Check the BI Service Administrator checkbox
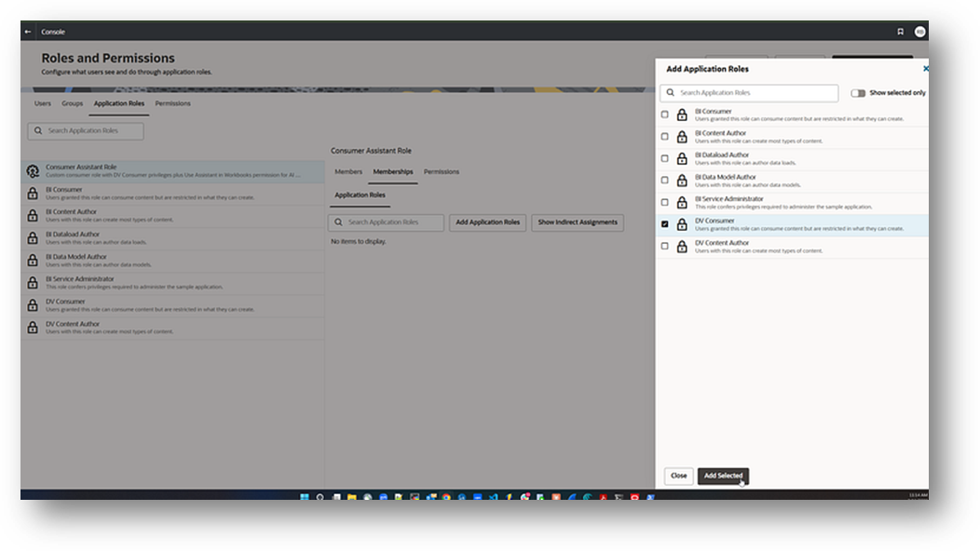Screen dimensions: 980x551 click(x=664, y=202)
